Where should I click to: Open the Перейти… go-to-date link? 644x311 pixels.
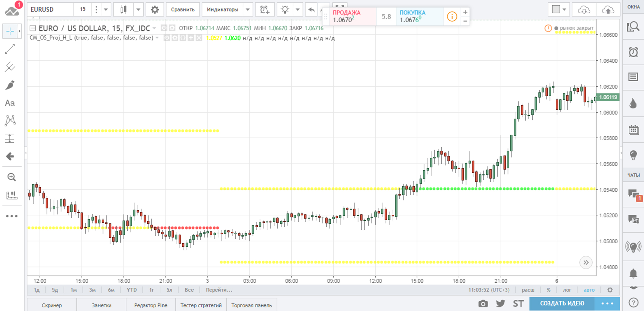click(x=219, y=290)
